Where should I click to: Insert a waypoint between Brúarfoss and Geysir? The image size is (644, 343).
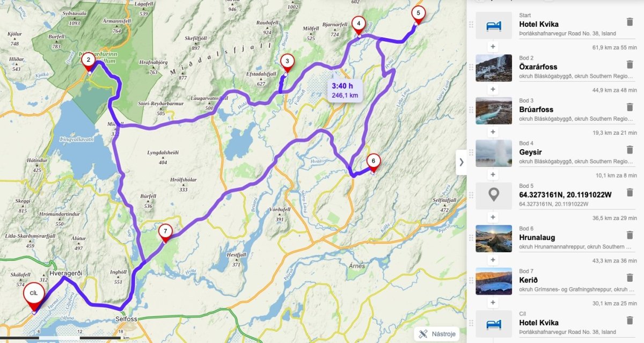[x=493, y=132]
